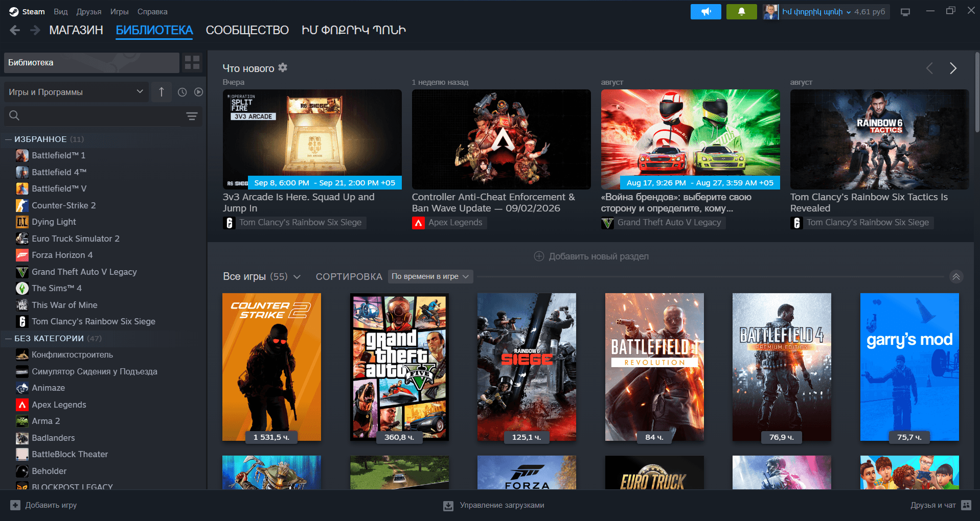Screen dimensions: 980x521
Task: Click Друзья и чат text
Action: (x=933, y=505)
